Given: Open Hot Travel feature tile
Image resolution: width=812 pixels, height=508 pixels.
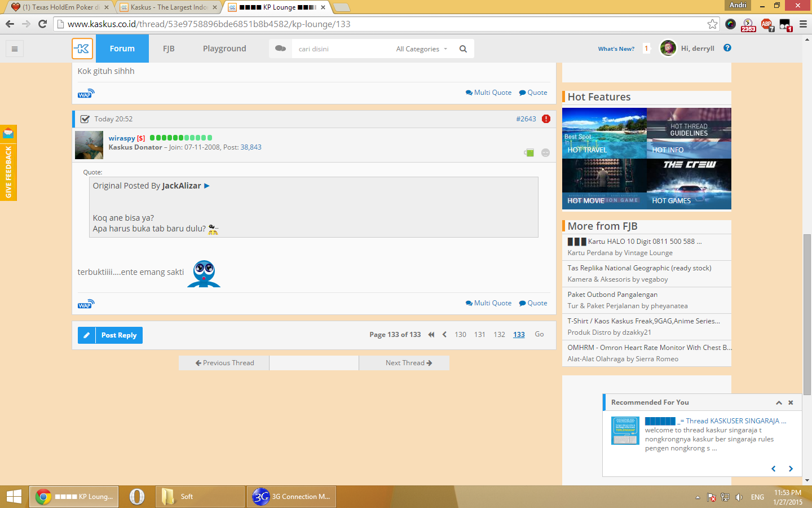Looking at the screenshot, I should coord(604,133).
